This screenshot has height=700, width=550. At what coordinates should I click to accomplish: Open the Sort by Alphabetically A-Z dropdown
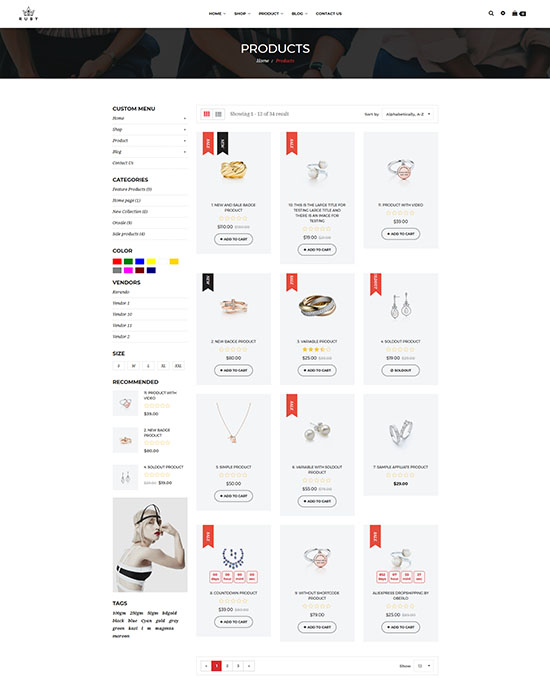pyautogui.click(x=408, y=114)
